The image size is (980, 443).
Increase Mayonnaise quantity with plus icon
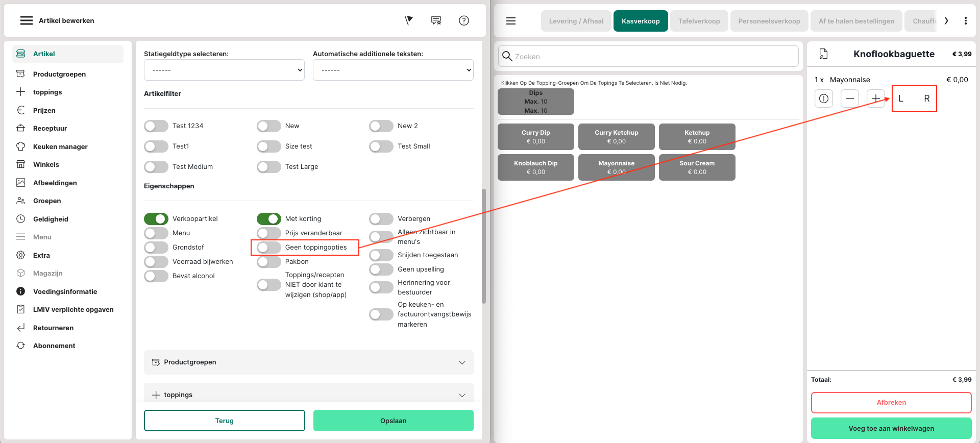coord(875,99)
